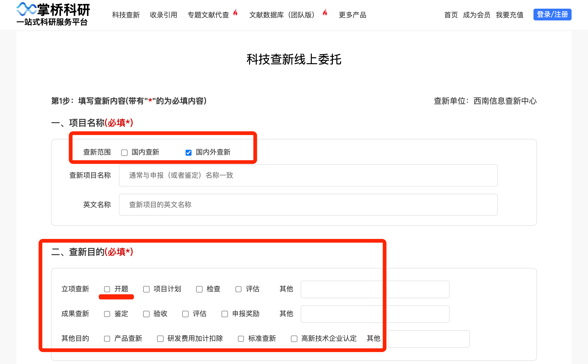Viewport: 588px width, 364px height.
Task: Go to 首页
Action: coord(451,15)
